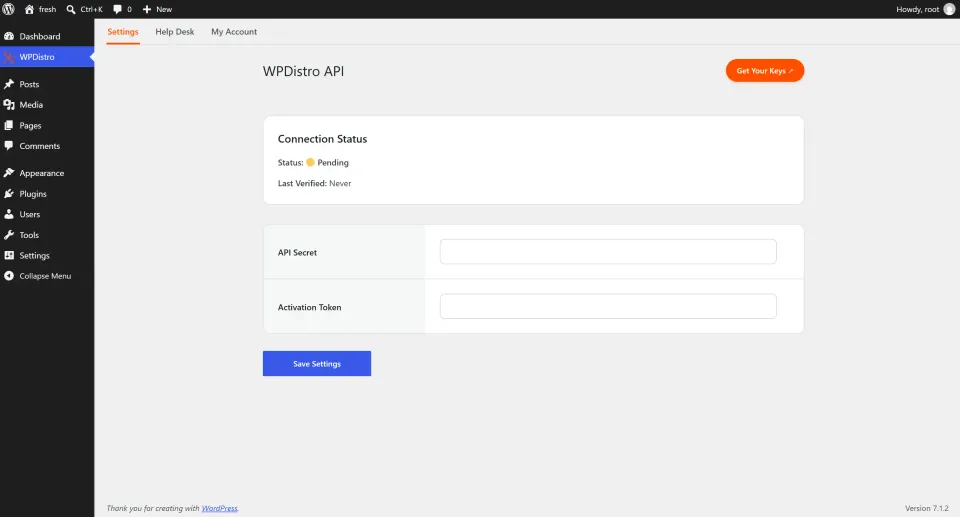Click the Media library icon
Screen dimensions: 960x517
click(9, 105)
